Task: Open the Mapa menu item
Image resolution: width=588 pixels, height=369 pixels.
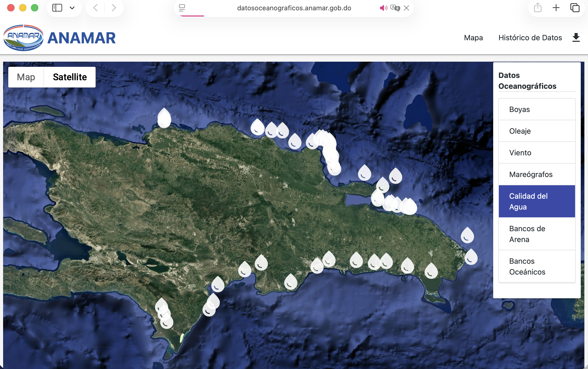Action: (x=473, y=38)
